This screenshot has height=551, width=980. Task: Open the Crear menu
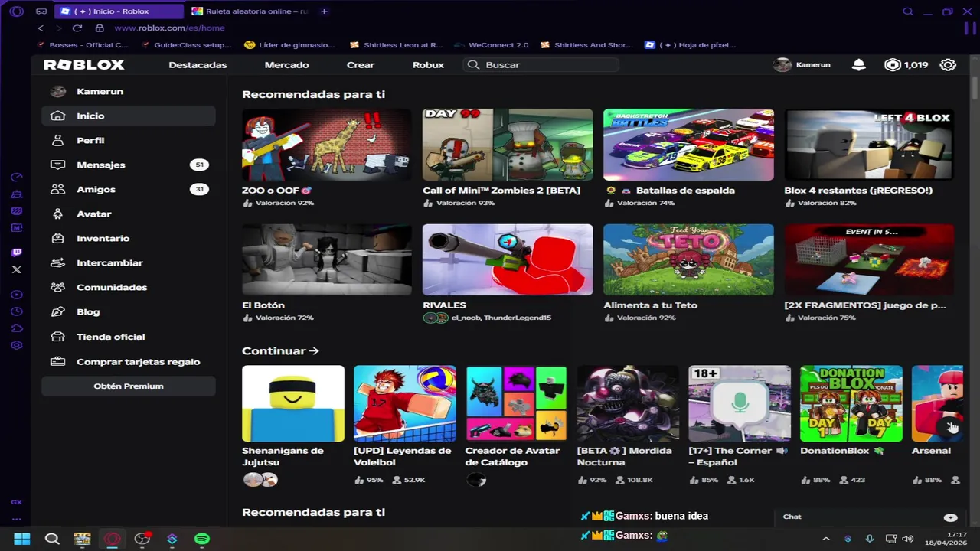coord(361,65)
